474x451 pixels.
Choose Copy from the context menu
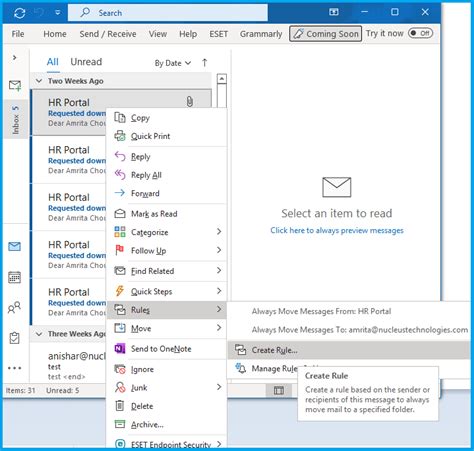click(166, 118)
